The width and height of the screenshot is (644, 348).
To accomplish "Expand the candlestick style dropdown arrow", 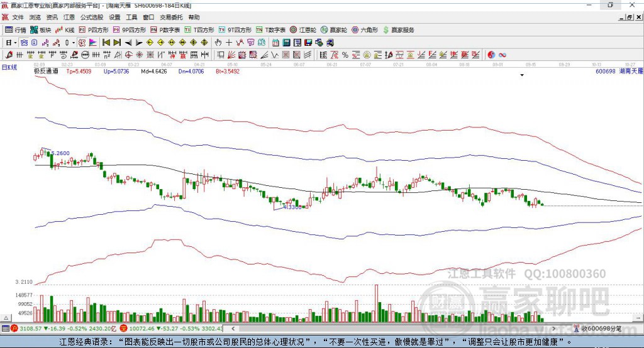I will click(74, 43).
